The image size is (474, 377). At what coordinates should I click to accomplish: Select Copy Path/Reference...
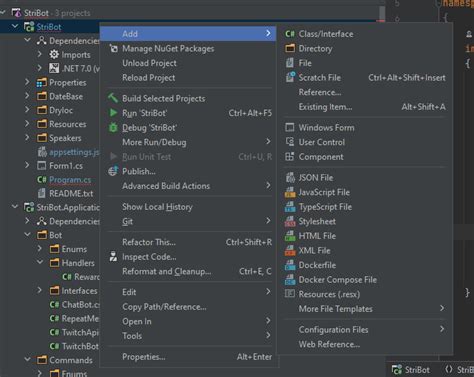pyautogui.click(x=188, y=307)
